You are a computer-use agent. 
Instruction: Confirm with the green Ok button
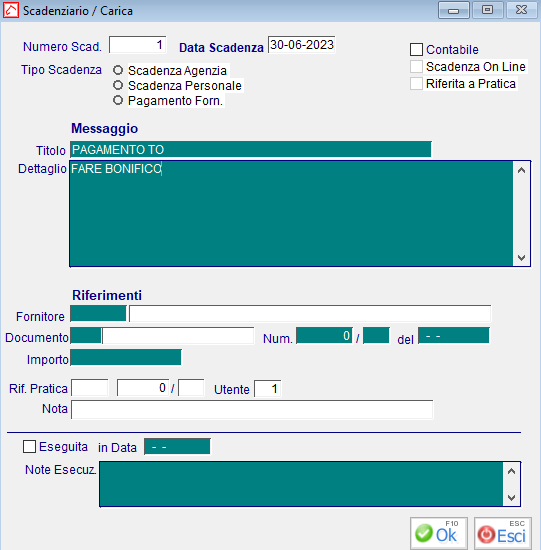click(x=439, y=534)
